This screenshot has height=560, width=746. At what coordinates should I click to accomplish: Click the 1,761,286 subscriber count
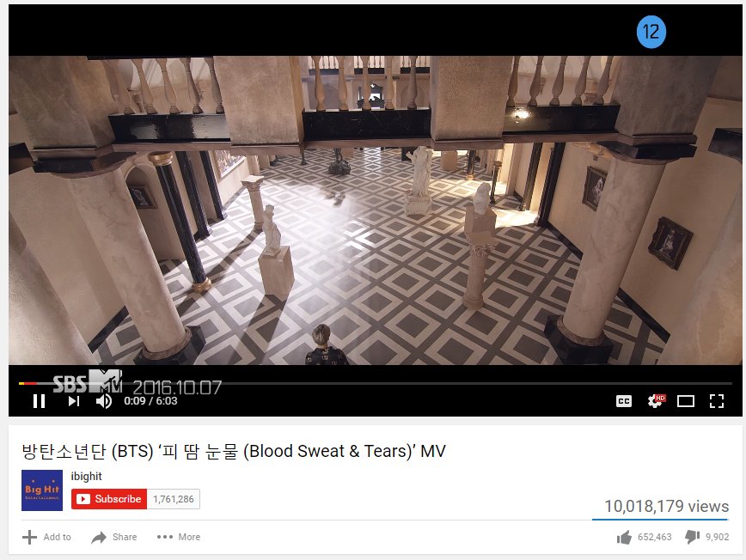point(174,499)
